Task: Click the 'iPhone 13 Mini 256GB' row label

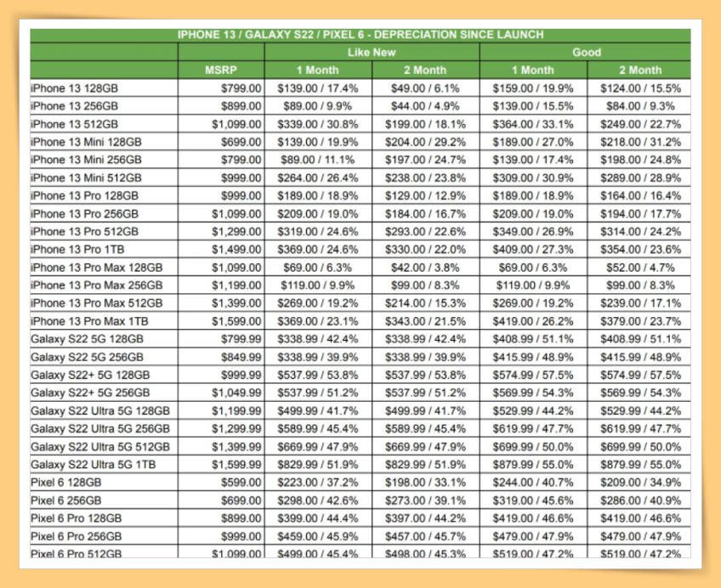Action: tap(86, 160)
